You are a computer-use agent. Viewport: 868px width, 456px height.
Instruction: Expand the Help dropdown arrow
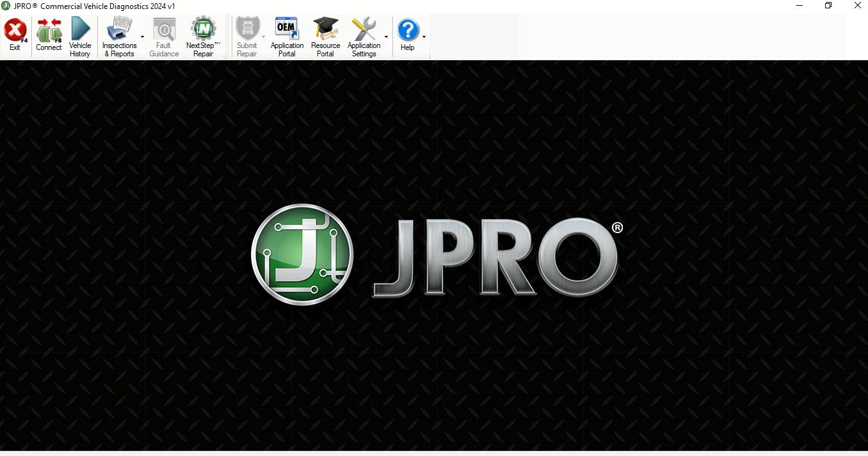[424, 37]
